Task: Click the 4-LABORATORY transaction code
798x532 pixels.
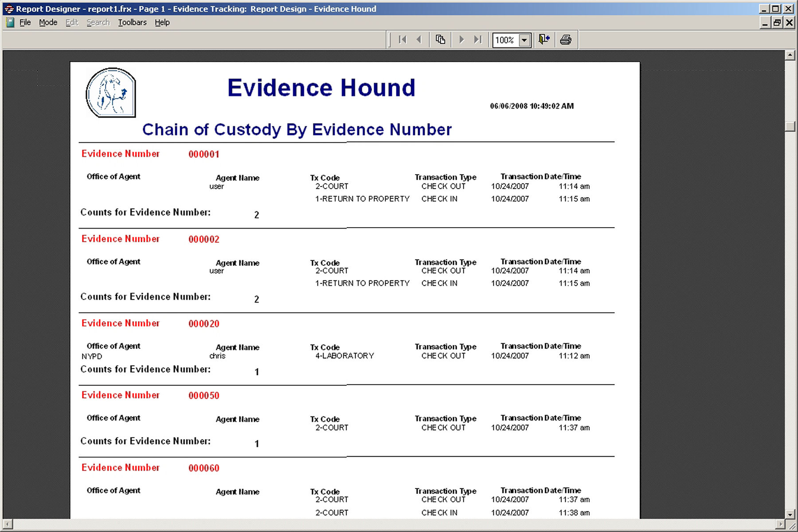Action: click(344, 356)
